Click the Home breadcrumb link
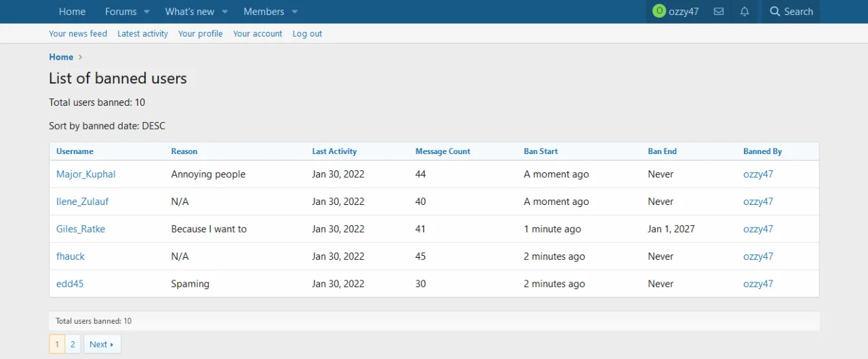Screen dimensions: 868x359 coord(61,57)
